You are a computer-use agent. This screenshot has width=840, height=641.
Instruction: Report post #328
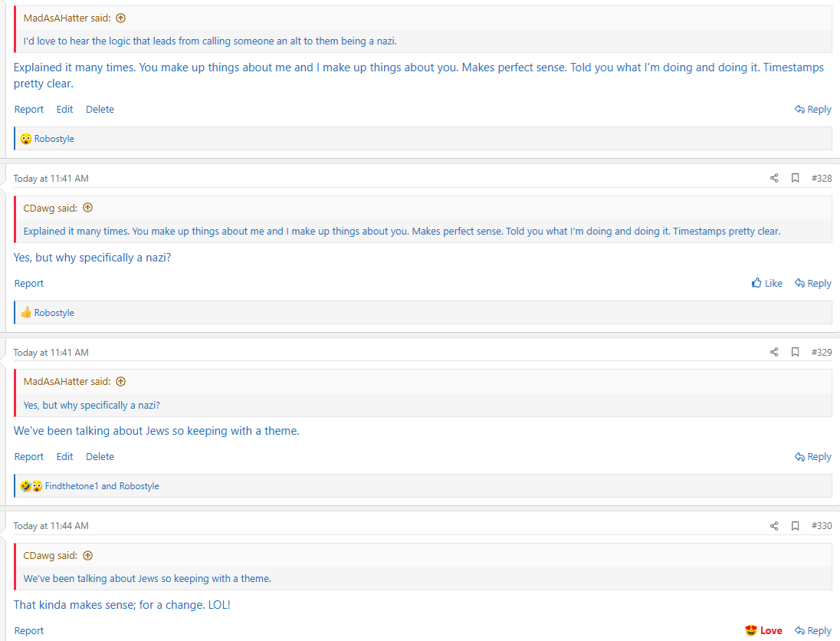pyautogui.click(x=29, y=284)
